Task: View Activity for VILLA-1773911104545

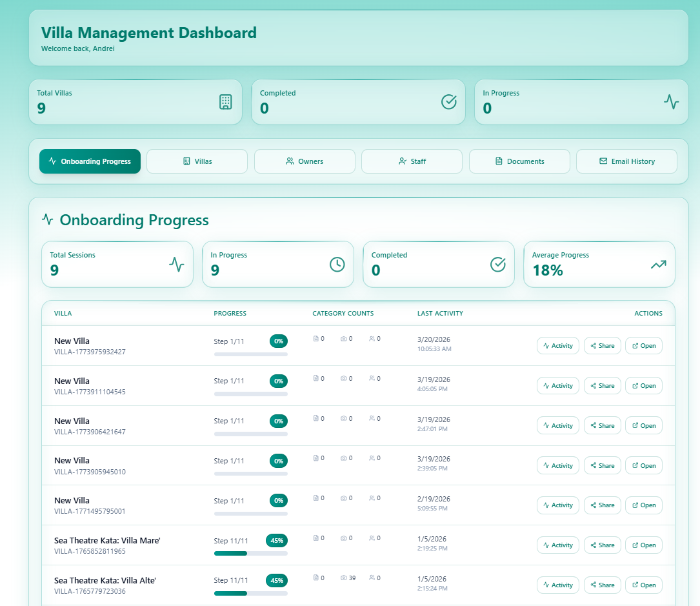Action: pos(558,386)
